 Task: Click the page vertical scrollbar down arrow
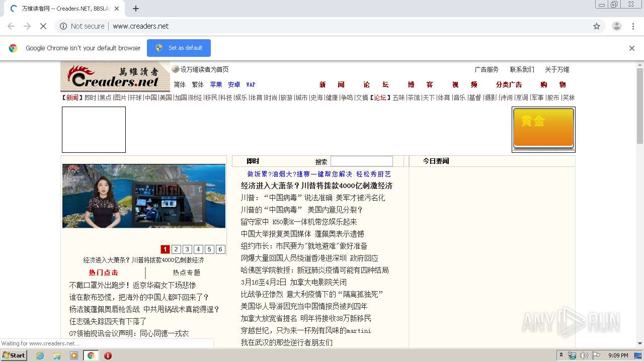[639, 343]
